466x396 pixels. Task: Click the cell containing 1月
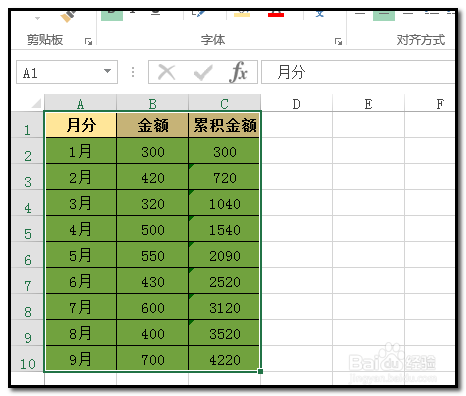coord(81,151)
